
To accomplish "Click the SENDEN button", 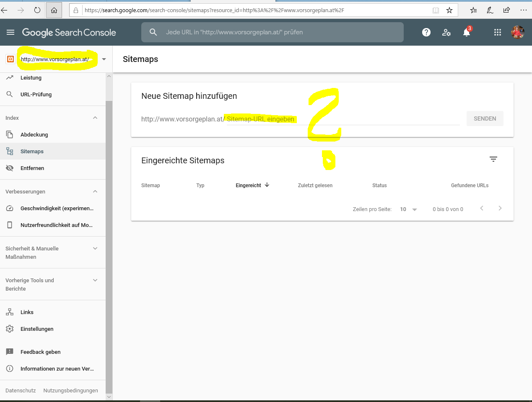I will point(485,119).
